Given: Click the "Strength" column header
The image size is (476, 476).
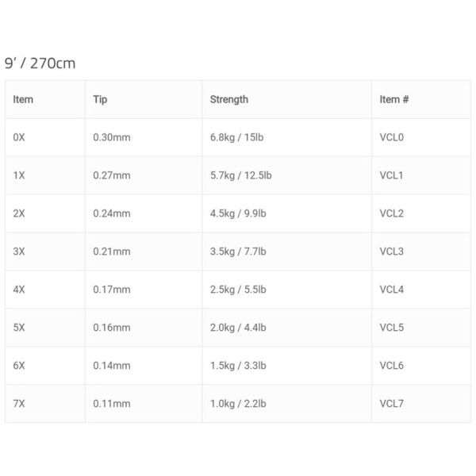Looking at the screenshot, I should 228,99.
